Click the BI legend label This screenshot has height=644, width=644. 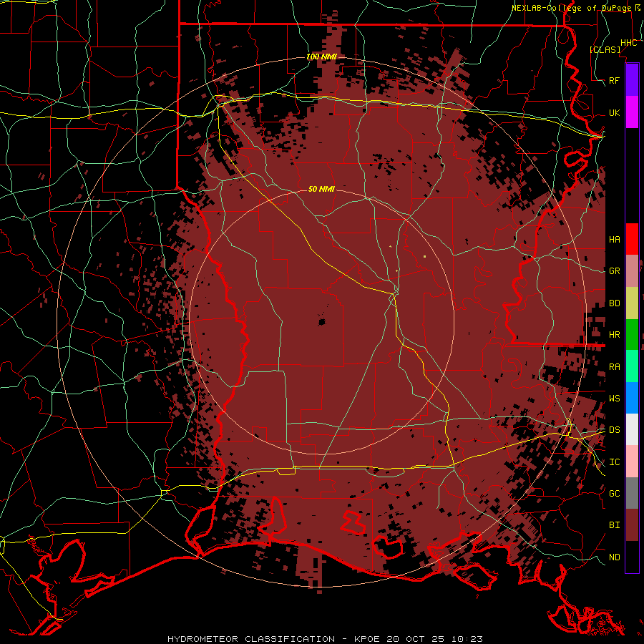tap(614, 525)
